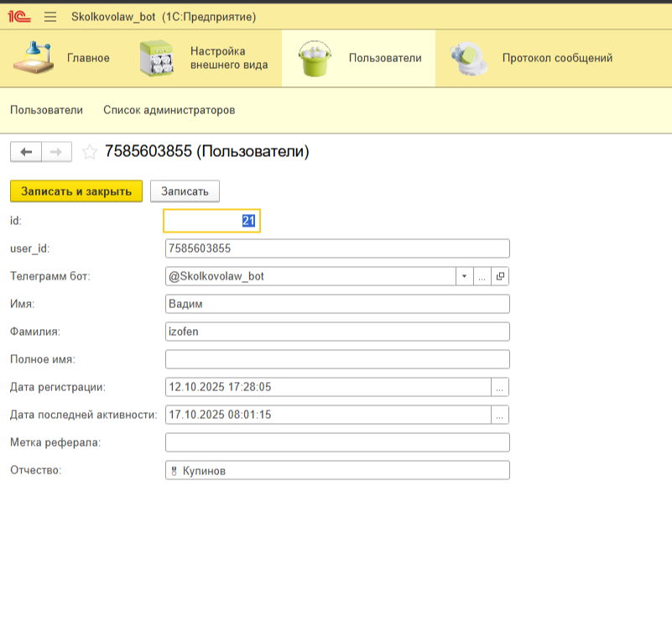
Task: Open the Пользователи list link
Action: (46, 110)
